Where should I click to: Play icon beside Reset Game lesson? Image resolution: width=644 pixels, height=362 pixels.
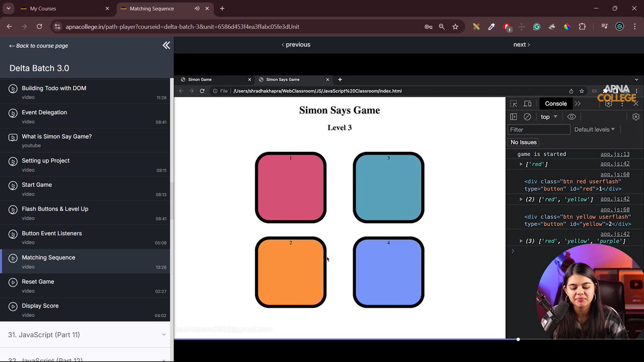click(x=13, y=283)
